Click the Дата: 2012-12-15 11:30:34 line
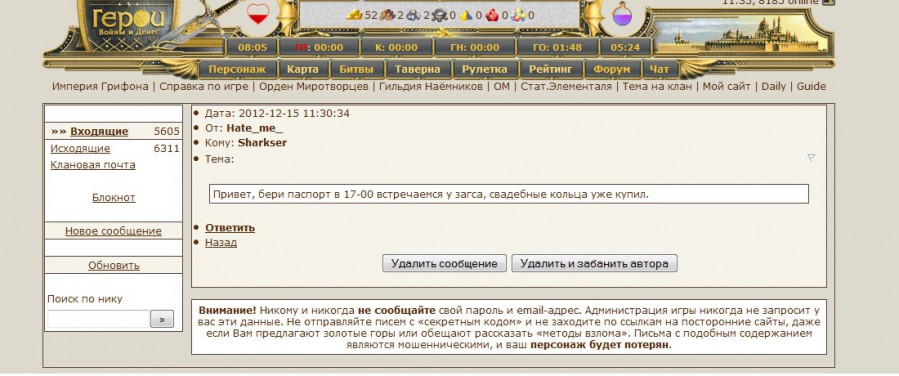Viewport: 899px width, 376px height. point(277,113)
